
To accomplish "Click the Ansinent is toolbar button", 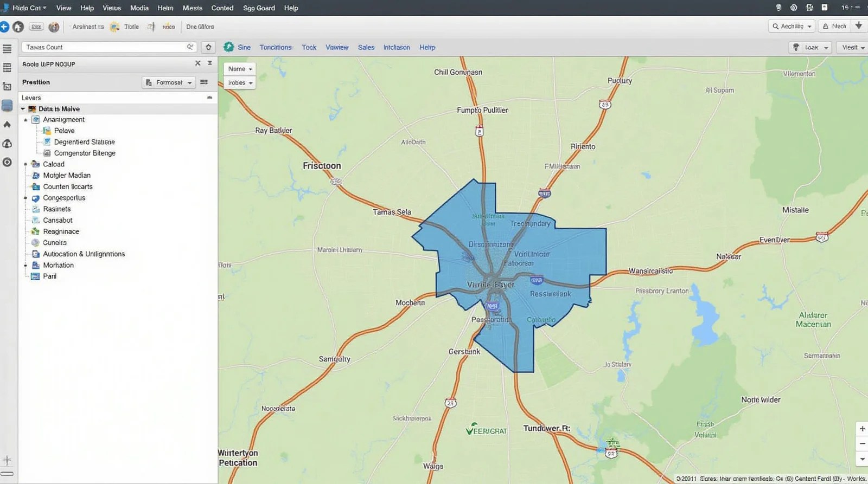I will [x=88, y=27].
